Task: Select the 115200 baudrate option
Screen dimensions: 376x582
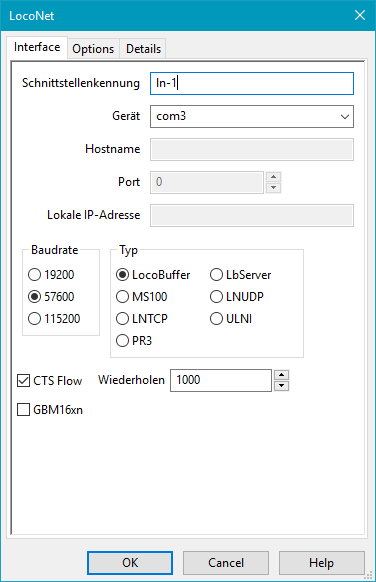Action: [x=35, y=318]
